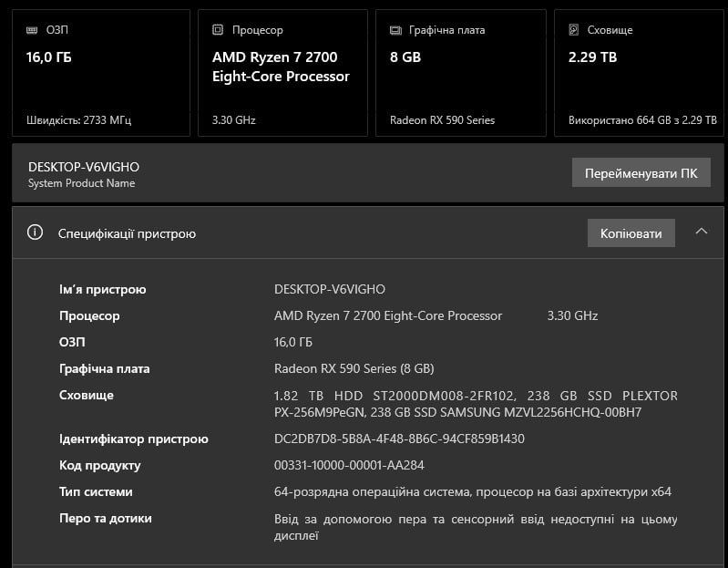Click the Ідентифікатор пристрою label
Screen dimensions: 728x568
pyautogui.click(x=134, y=439)
